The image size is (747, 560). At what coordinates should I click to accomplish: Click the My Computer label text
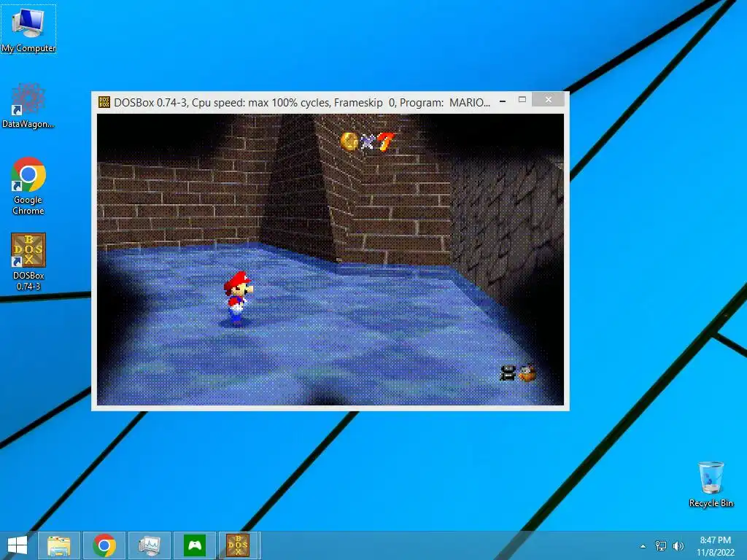point(28,48)
